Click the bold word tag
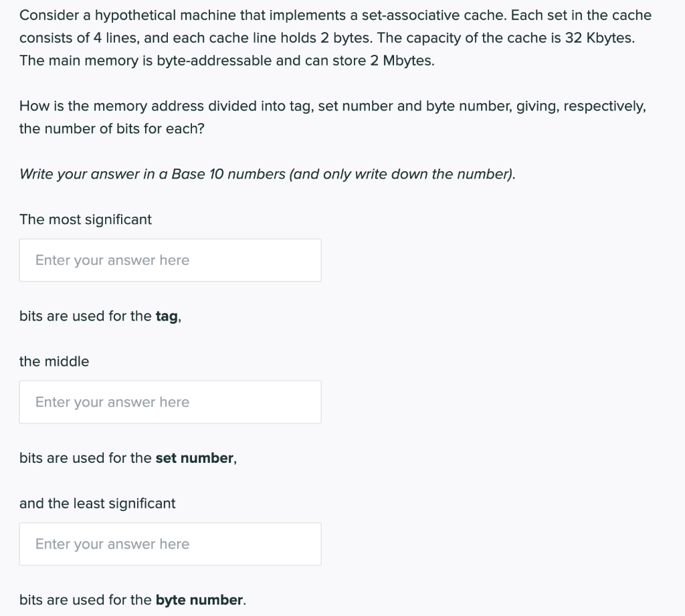The image size is (685, 616). 167,316
